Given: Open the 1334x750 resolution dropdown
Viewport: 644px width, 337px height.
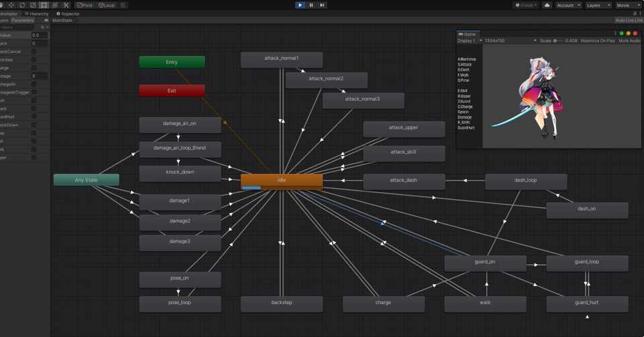Looking at the screenshot, I should click(511, 41).
